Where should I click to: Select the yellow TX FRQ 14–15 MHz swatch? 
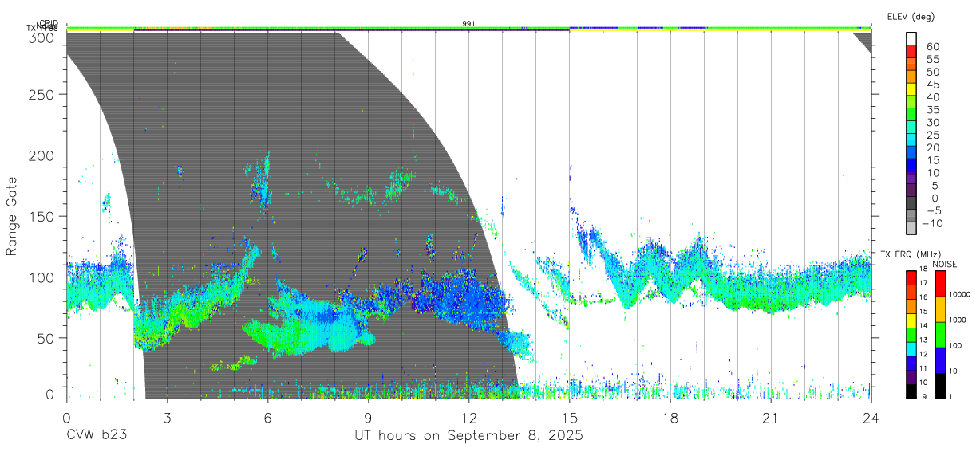click(x=911, y=320)
